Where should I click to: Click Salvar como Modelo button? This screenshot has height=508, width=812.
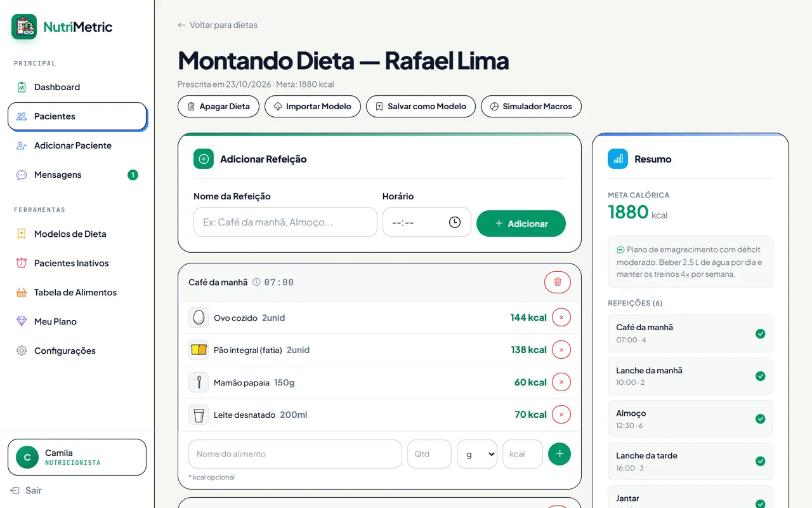421,106
